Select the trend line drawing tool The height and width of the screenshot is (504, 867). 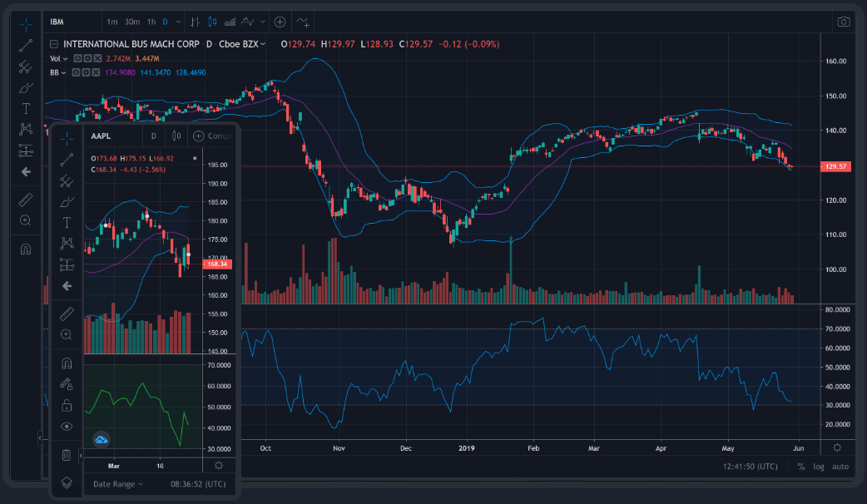click(x=25, y=45)
